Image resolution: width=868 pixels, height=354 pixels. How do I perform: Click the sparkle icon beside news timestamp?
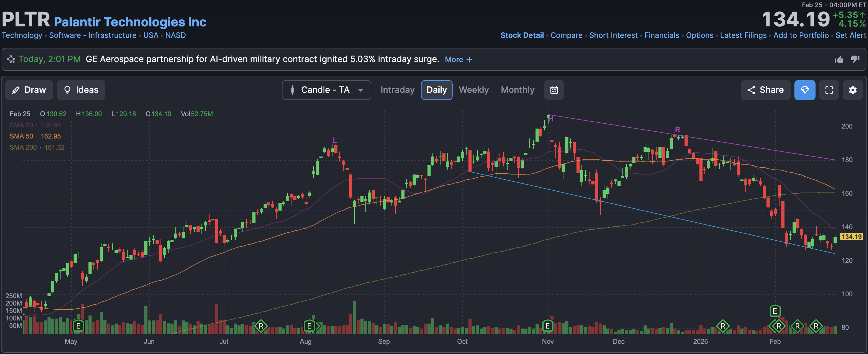tap(11, 60)
